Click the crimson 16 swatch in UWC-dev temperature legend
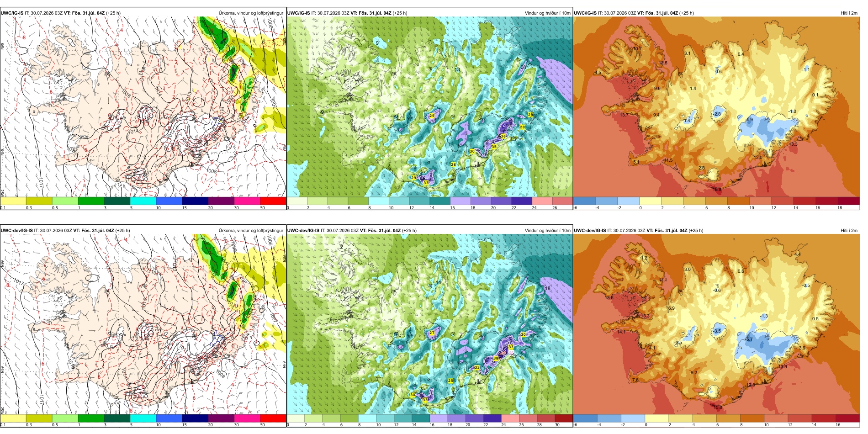 click(x=847, y=418)
